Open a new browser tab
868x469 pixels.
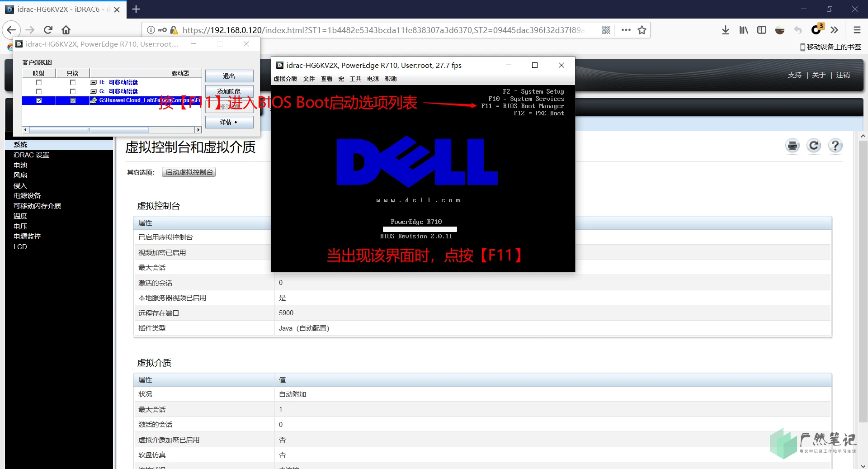[x=136, y=9]
